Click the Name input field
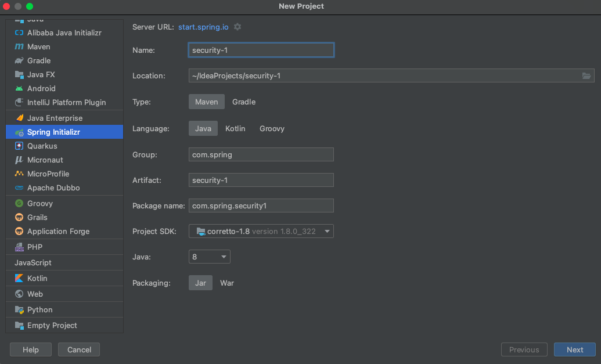The width and height of the screenshot is (601, 364). tap(261, 50)
